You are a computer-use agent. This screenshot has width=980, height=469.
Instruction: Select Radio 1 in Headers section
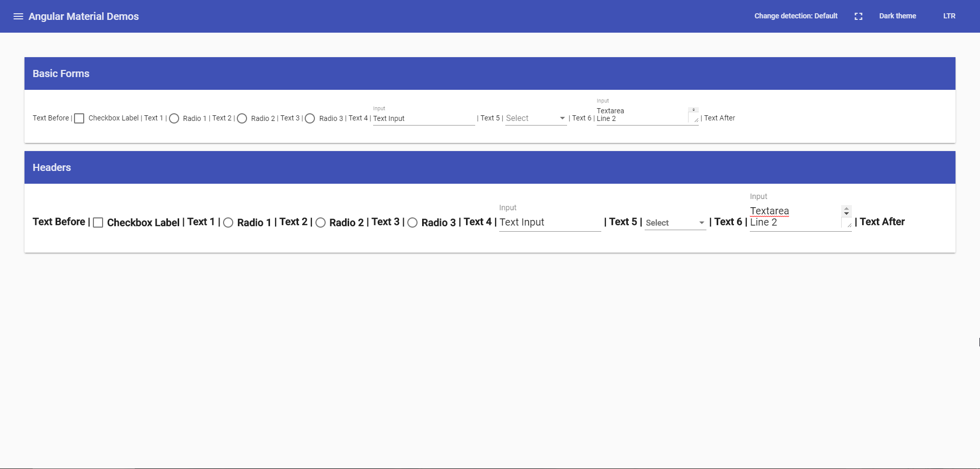click(228, 223)
